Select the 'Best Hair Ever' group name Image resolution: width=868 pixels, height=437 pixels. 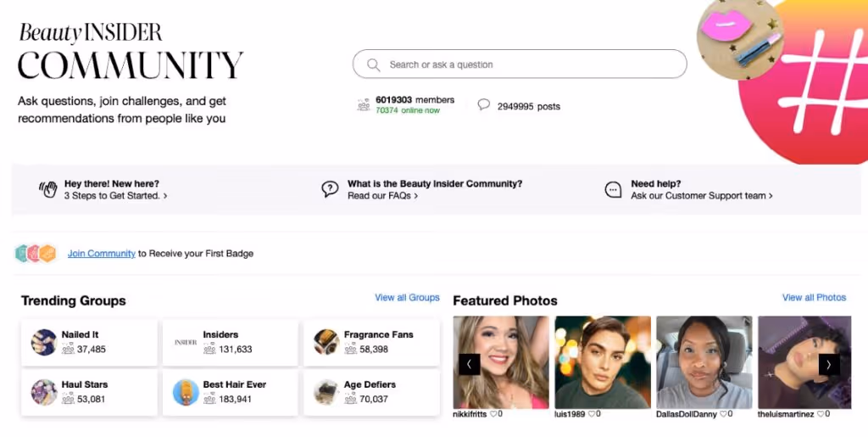235,384
